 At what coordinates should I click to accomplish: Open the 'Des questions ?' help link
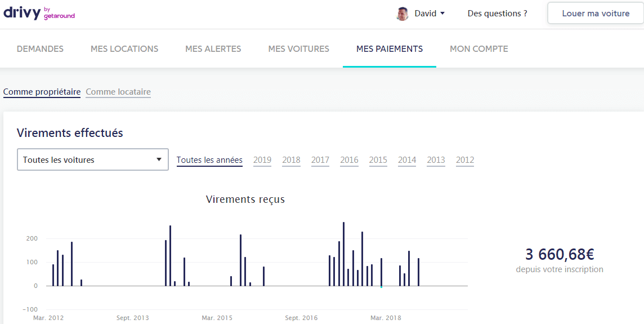point(497,14)
